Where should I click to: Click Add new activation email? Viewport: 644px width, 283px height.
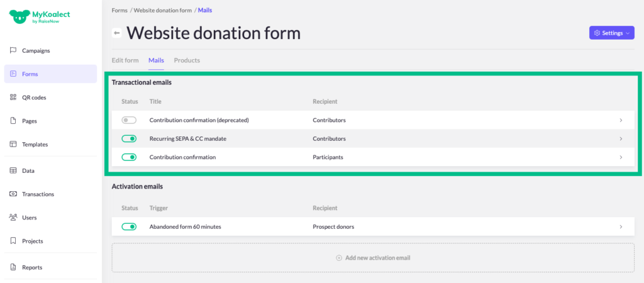click(373, 258)
